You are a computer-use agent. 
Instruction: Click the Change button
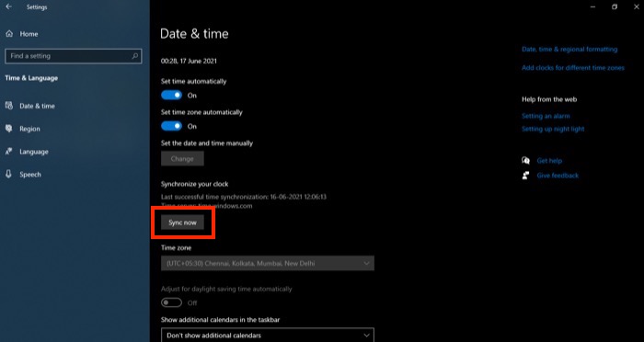click(x=182, y=158)
